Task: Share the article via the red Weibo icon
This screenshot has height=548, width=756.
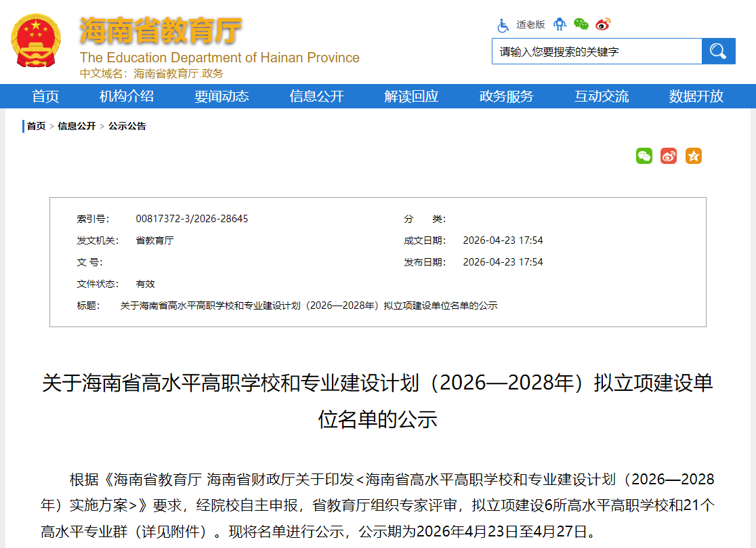Action: pos(669,156)
